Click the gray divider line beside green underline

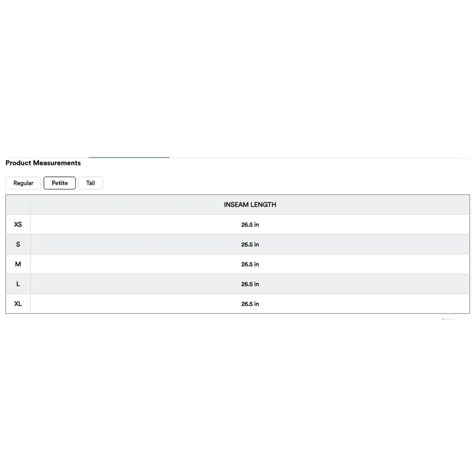point(319,158)
